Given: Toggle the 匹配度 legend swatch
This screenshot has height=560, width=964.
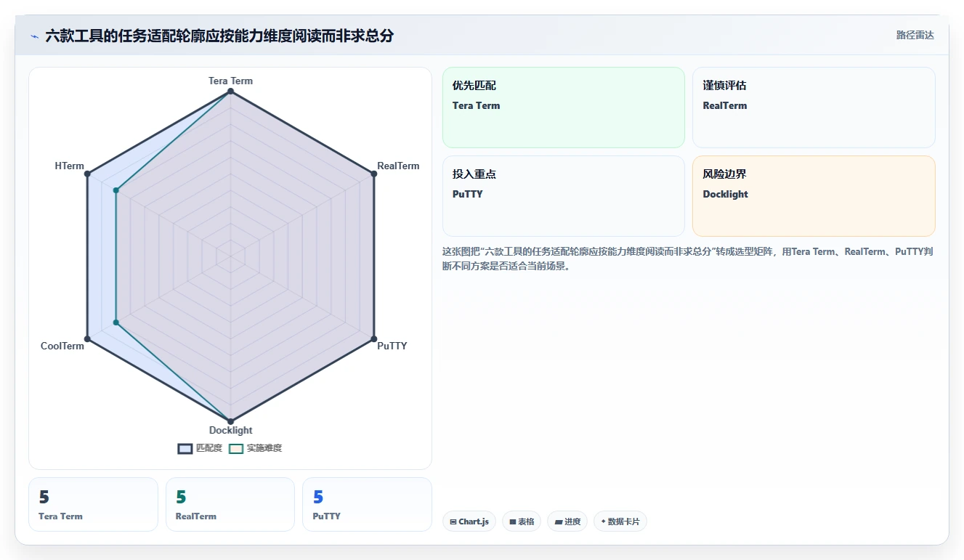Looking at the screenshot, I should click(185, 448).
